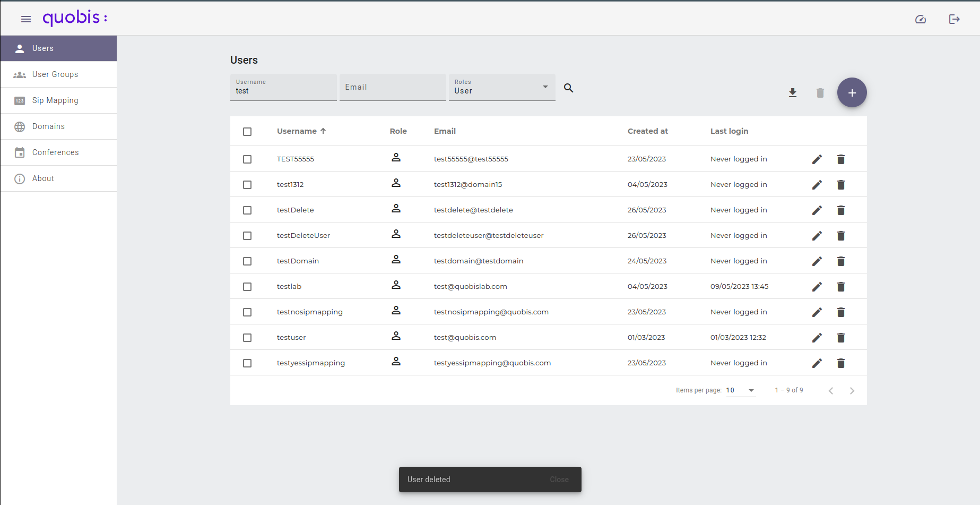Edit the testlab user
The height and width of the screenshot is (505, 980).
click(817, 287)
